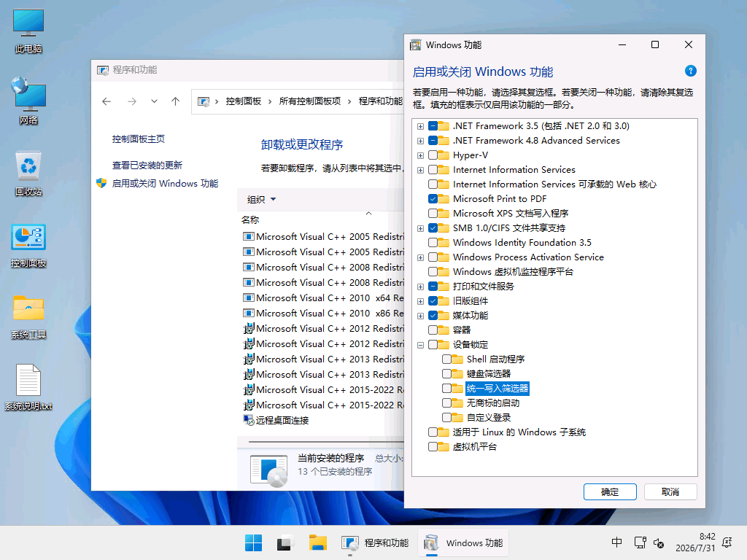The height and width of the screenshot is (560, 747).
Task: Click the Windows 功能 title bar icon
Action: coord(416,44)
